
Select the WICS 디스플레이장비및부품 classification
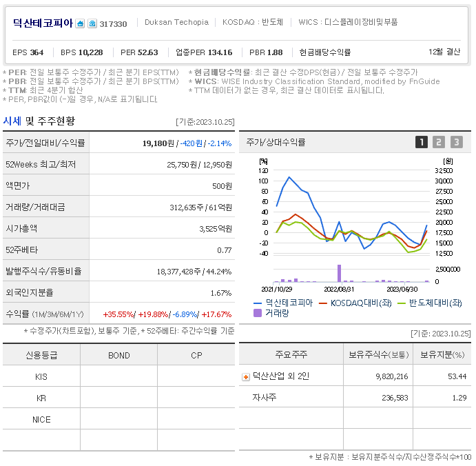coord(348,22)
